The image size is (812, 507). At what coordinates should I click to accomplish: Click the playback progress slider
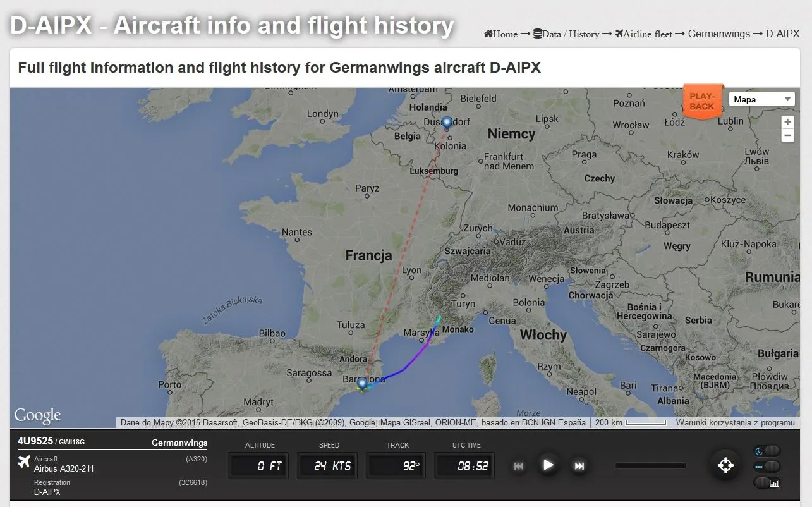coord(650,465)
